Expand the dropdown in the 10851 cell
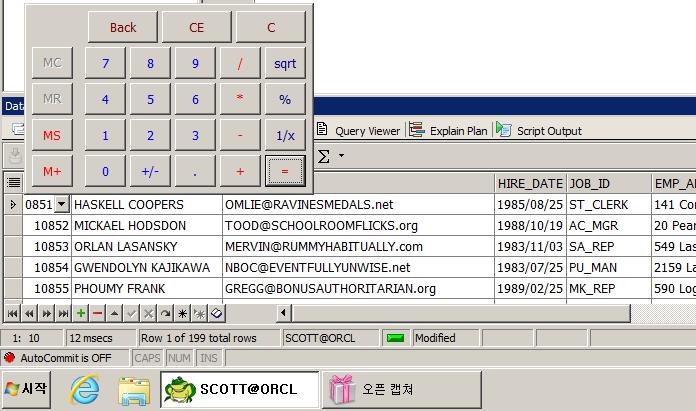Image resolution: width=696 pixels, height=411 pixels. point(61,204)
